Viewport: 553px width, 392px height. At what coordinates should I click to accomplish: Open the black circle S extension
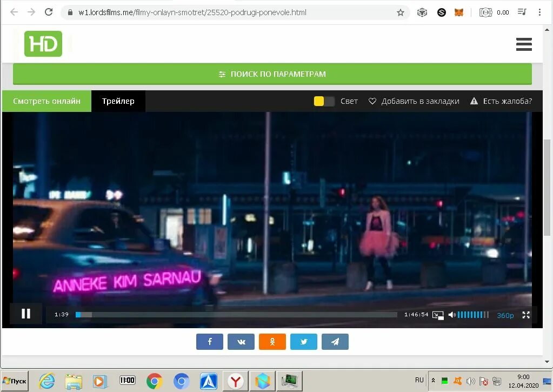441,12
